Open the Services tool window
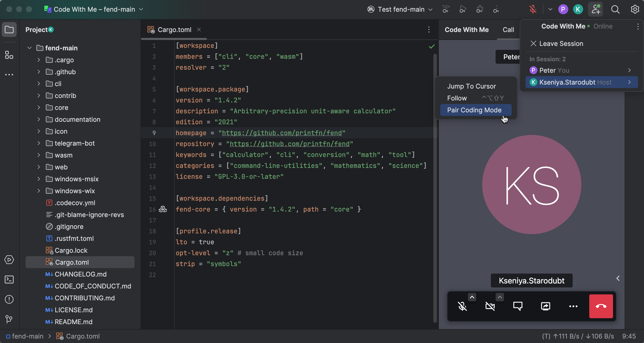This screenshot has height=343, width=644. [x=9, y=260]
